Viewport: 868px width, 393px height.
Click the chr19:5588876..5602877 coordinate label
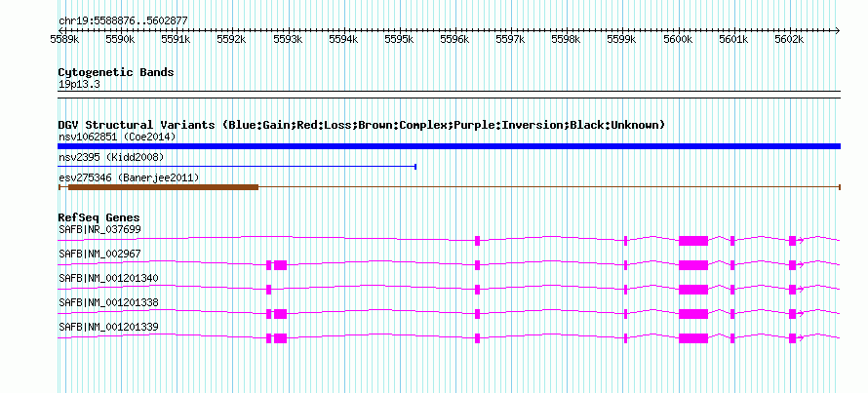123,21
